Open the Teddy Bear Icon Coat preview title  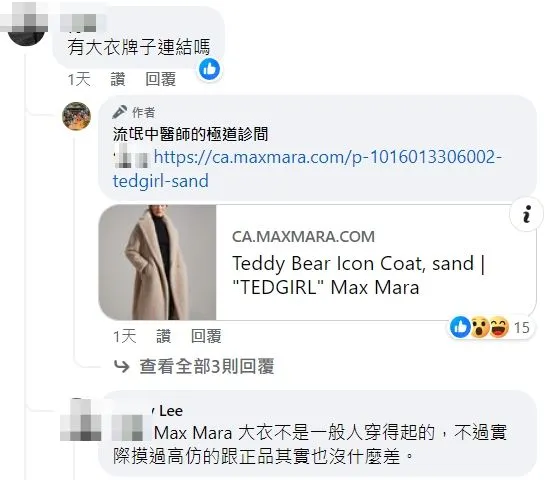(x=358, y=275)
